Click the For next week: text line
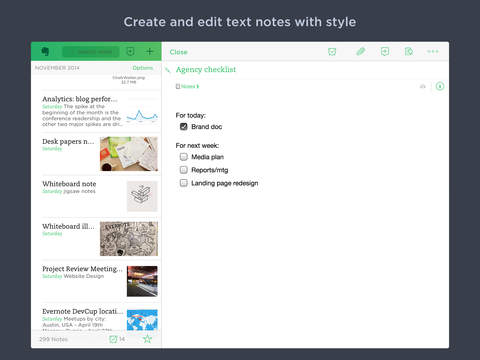480x360 pixels. tap(197, 145)
